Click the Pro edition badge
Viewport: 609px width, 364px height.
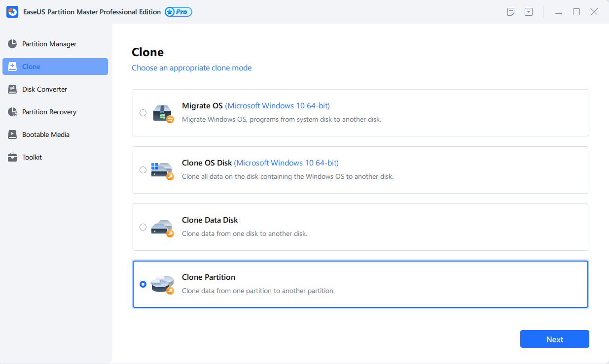click(179, 12)
